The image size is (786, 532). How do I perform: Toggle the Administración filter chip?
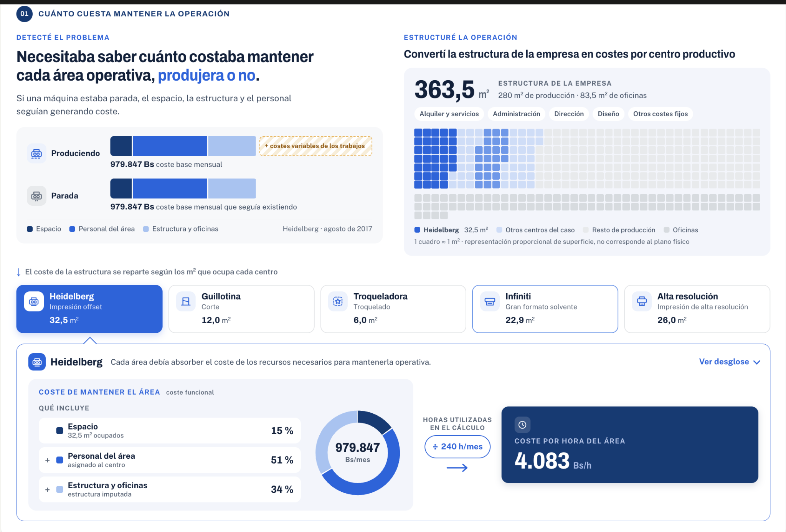(516, 114)
